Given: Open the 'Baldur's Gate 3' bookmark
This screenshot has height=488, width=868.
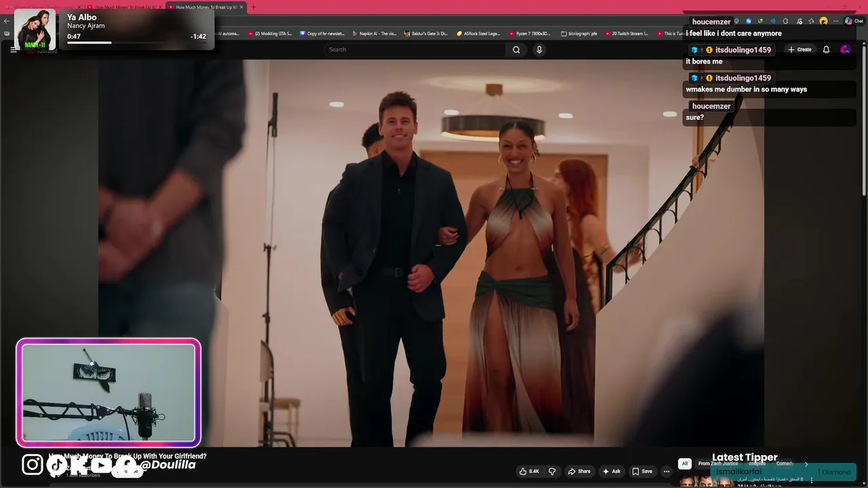Looking at the screenshot, I should (x=426, y=33).
